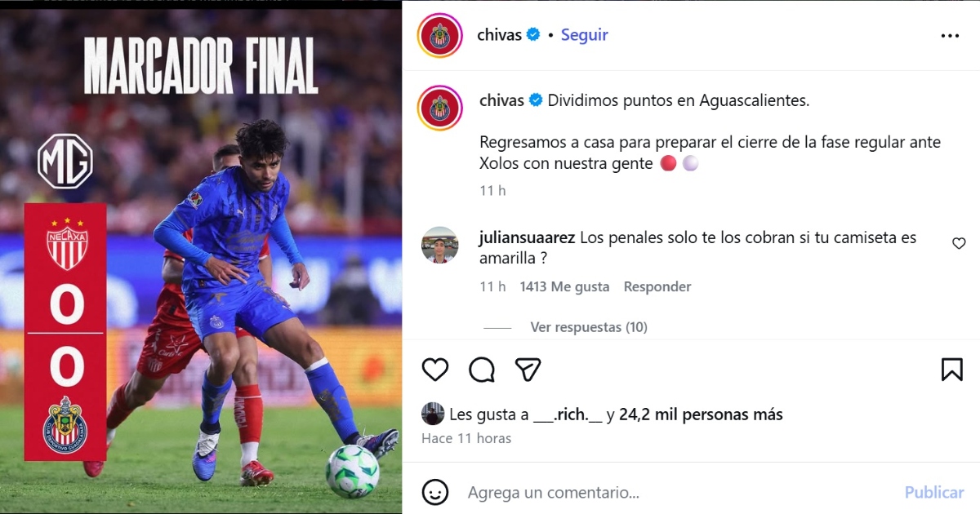Open the juliansuaarez username link

click(x=528, y=238)
